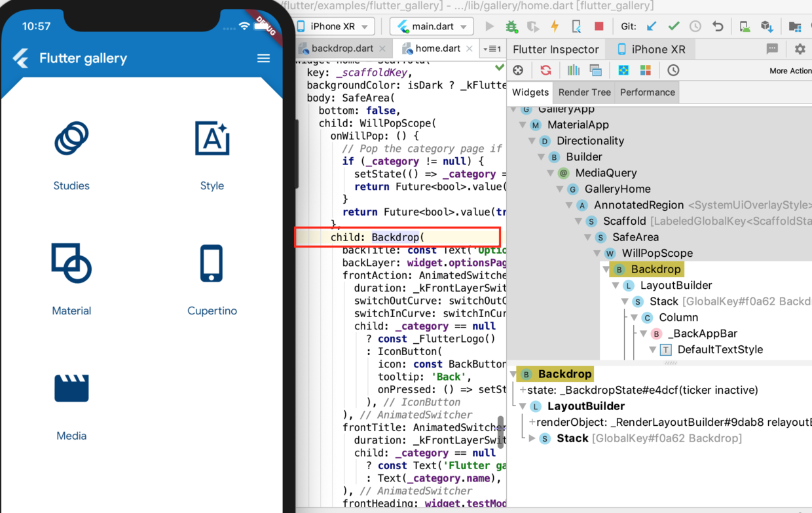Click Git Commit green checkmark
Image resolution: width=812 pixels, height=513 pixels.
[x=673, y=26]
